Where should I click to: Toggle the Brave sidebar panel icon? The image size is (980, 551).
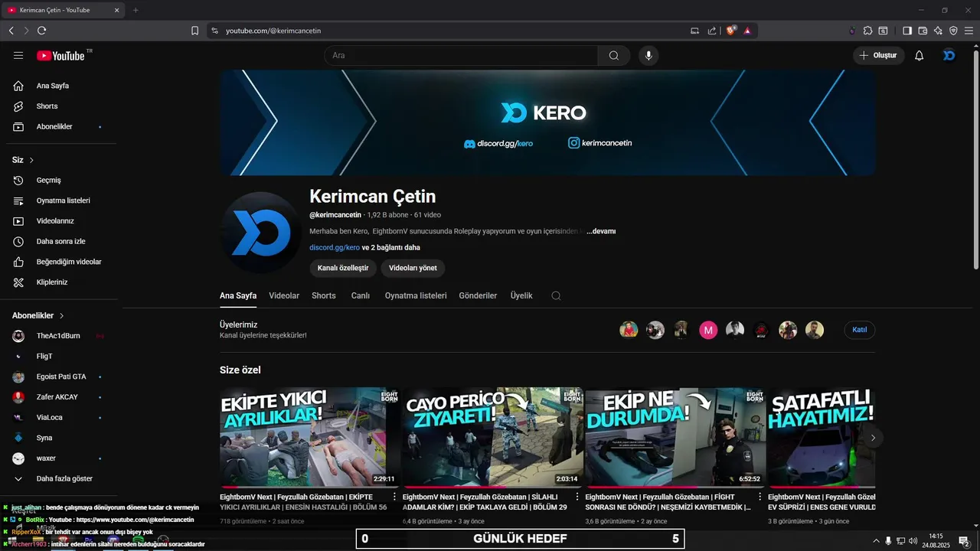pyautogui.click(x=907, y=31)
